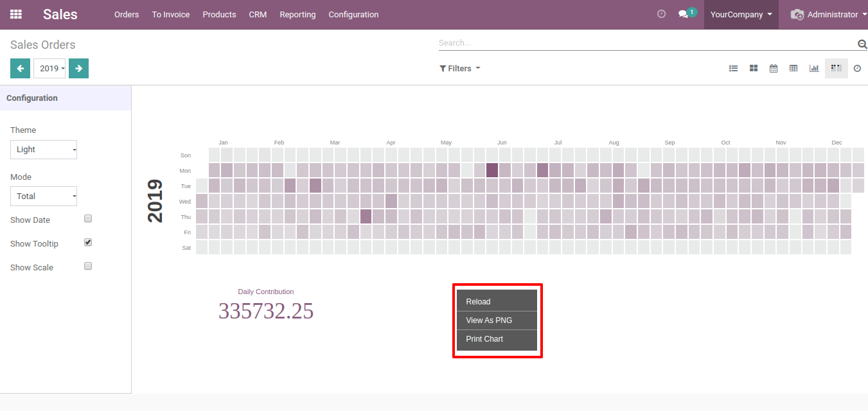Open the Theme dropdown set to Light
868x411 pixels.
pyautogui.click(x=44, y=150)
